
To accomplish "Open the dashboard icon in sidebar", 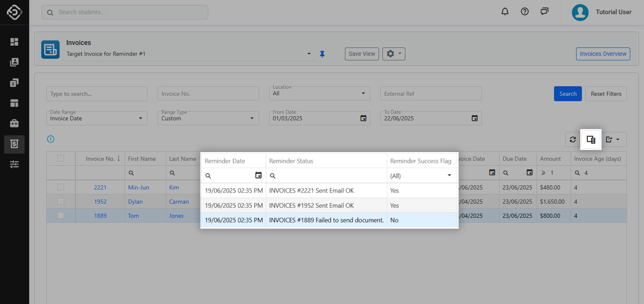I will (15, 42).
